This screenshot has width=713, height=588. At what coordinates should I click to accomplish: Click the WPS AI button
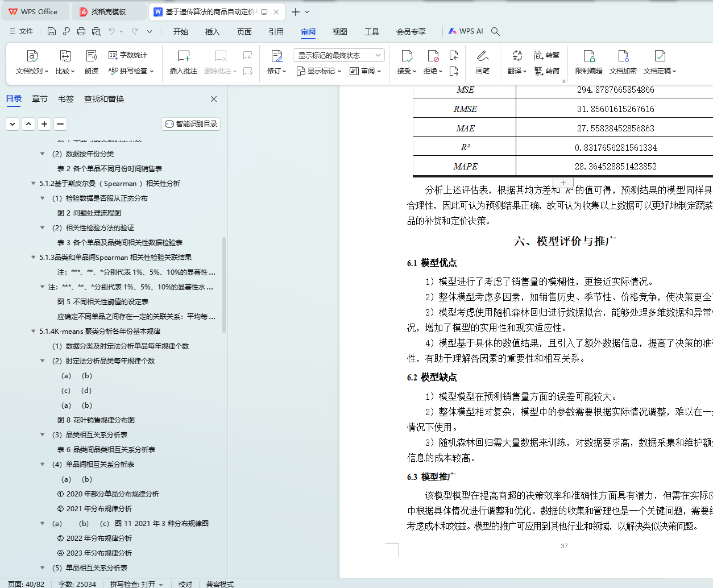pos(466,32)
